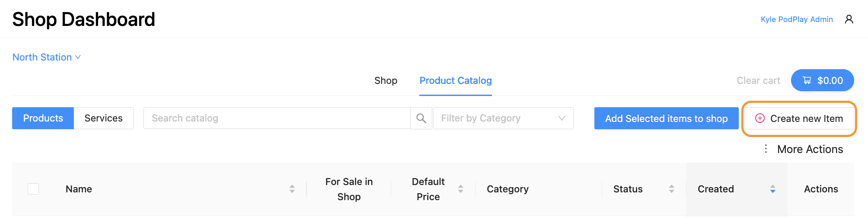Screen dimensions: 868x217
Task: Click the More Actions vertical dots icon
Action: [766, 149]
